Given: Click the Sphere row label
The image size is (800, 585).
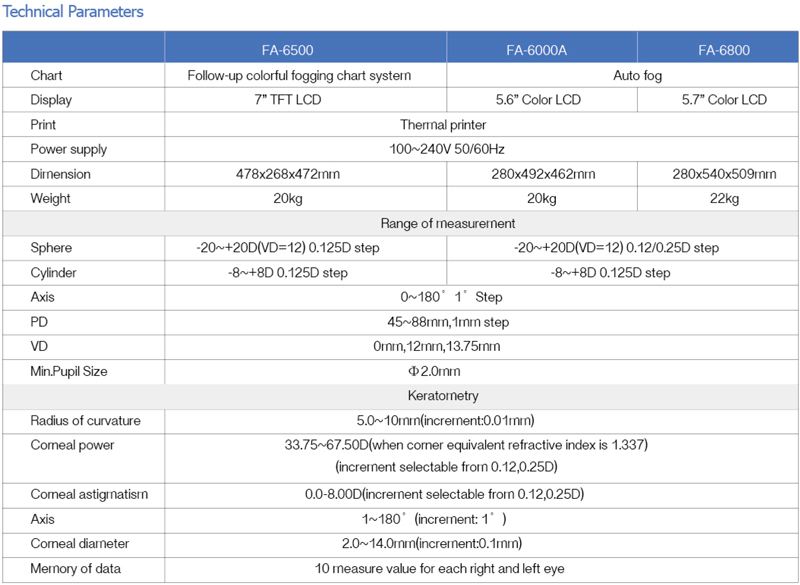Looking at the screenshot, I should point(51,248).
